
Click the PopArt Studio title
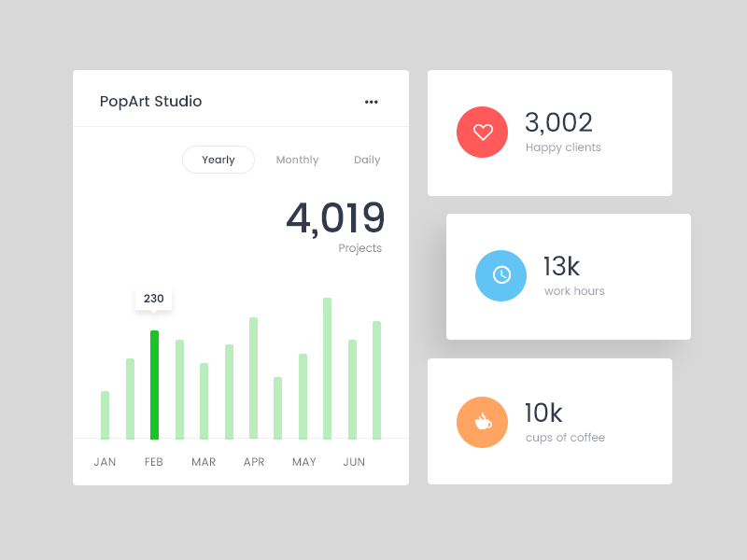(x=150, y=102)
